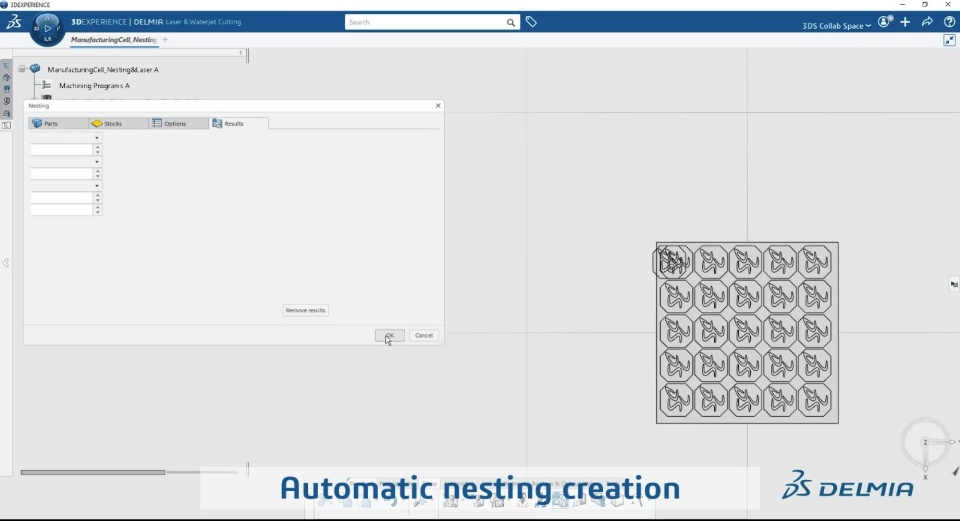Switch to the Parts tab
This screenshot has height=521, width=960.
58,123
